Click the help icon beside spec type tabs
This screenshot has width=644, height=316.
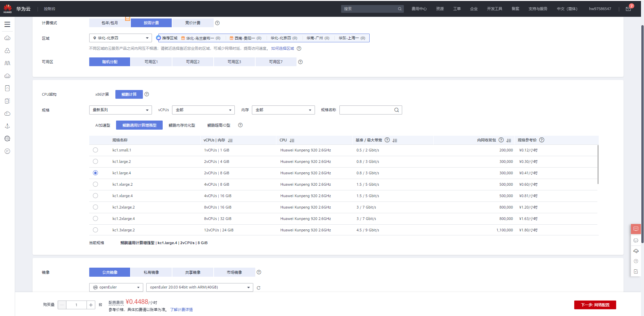[240, 125]
